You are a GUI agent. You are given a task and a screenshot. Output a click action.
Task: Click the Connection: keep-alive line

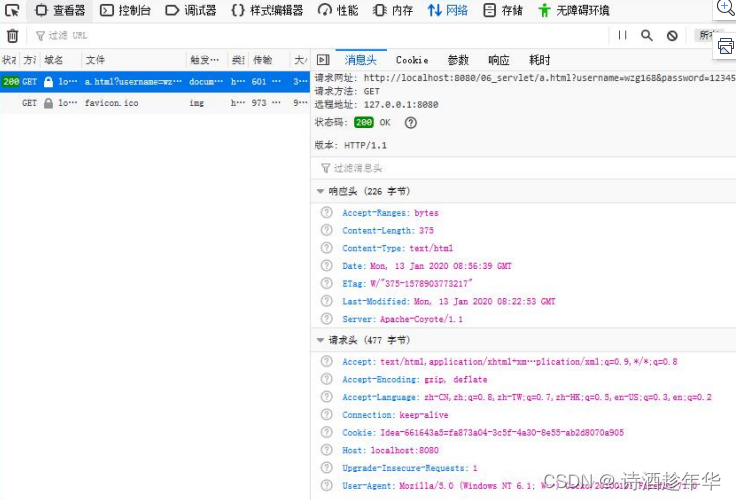[395, 415]
